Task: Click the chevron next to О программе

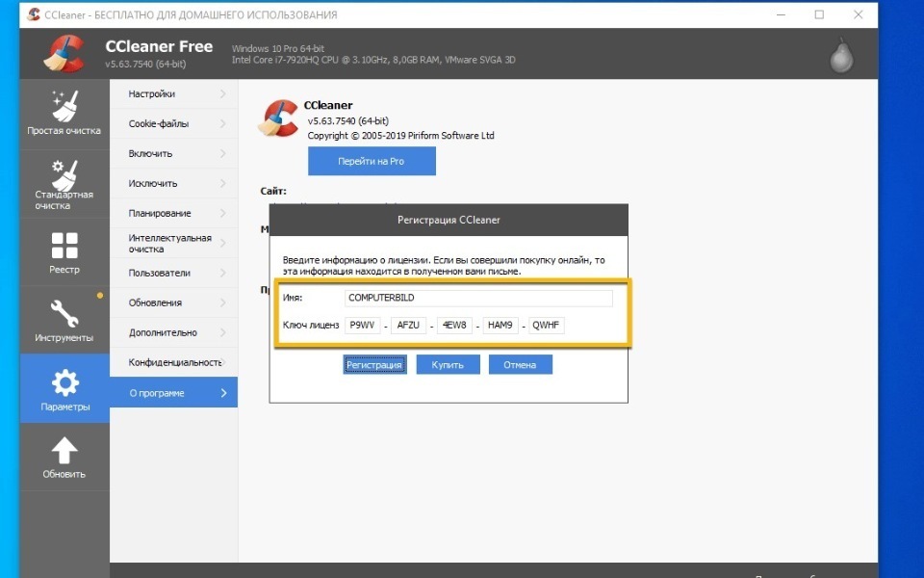Action: (223, 393)
